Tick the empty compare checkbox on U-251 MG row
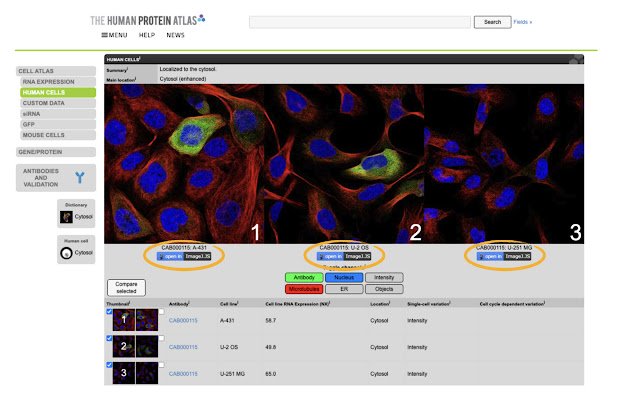The width and height of the screenshot is (640, 400). pos(162,365)
